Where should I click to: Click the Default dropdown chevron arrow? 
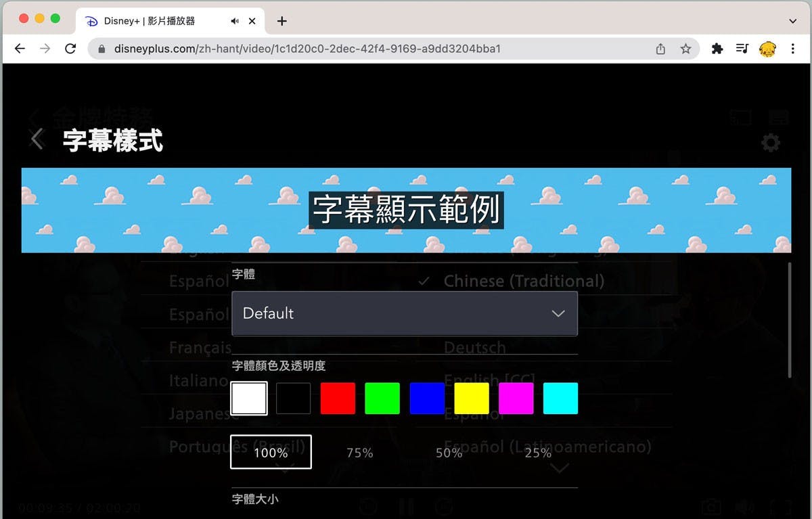pyautogui.click(x=558, y=313)
